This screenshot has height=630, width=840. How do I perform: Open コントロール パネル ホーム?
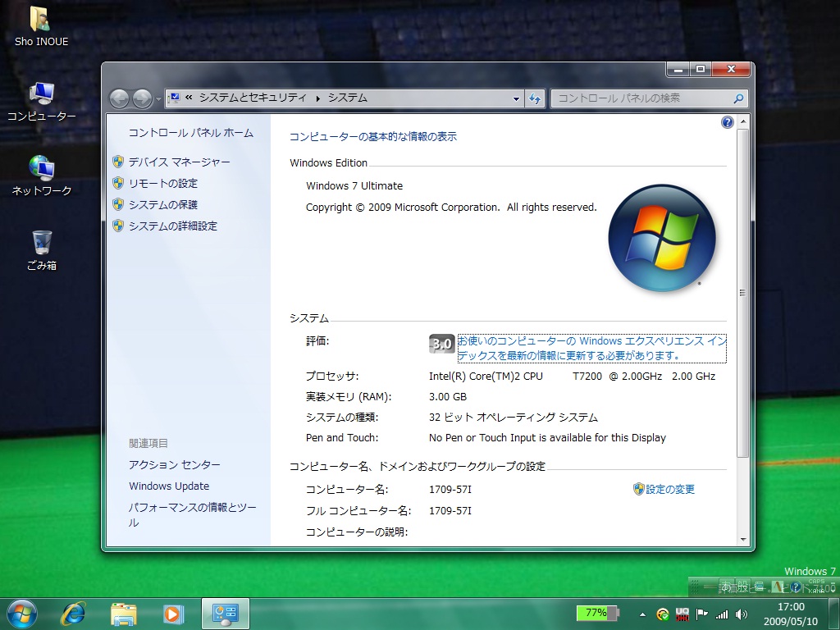coord(190,133)
